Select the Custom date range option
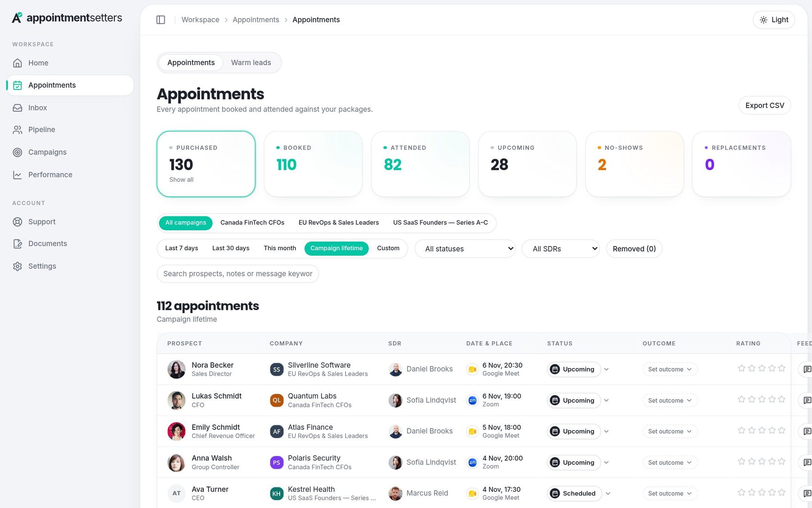Screen dimensions: 812x508 (x=388, y=248)
